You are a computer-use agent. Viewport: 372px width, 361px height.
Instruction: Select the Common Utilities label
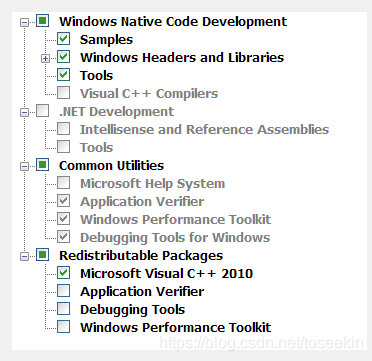(112, 165)
